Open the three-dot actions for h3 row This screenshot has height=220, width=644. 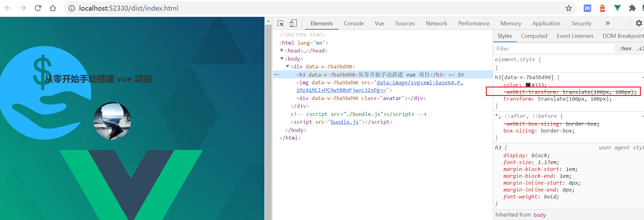click(276, 75)
